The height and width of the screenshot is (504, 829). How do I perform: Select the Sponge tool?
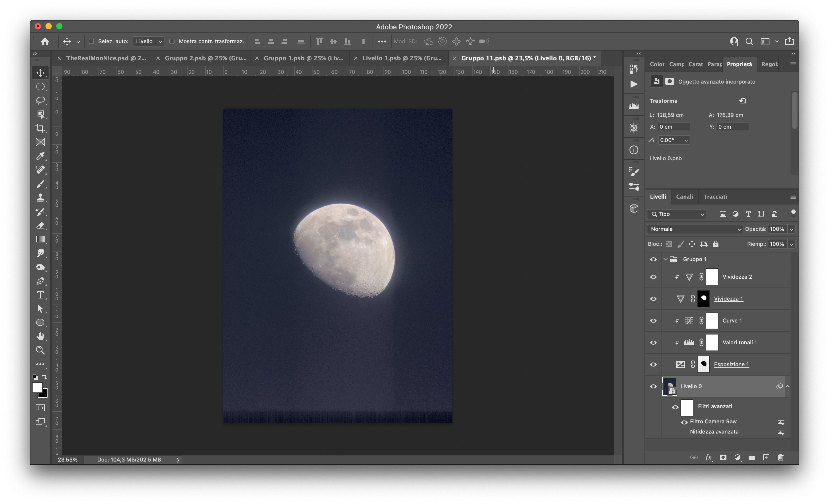40,267
